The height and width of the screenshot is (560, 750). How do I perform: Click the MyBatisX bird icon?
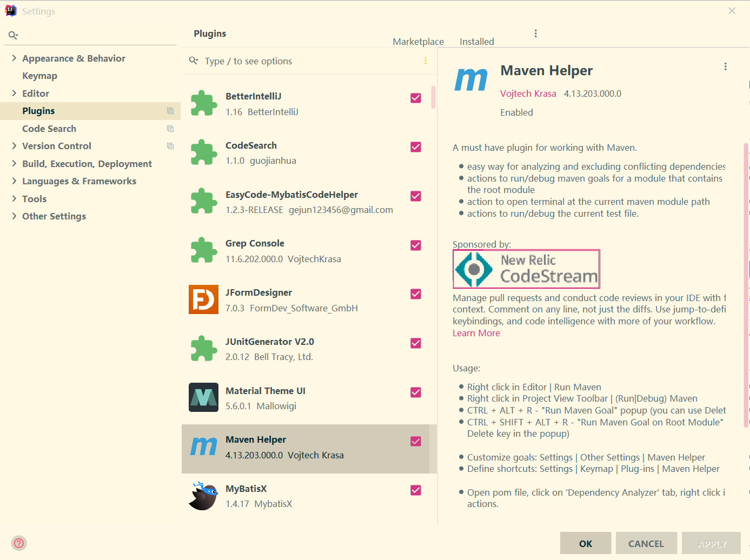coord(203,496)
